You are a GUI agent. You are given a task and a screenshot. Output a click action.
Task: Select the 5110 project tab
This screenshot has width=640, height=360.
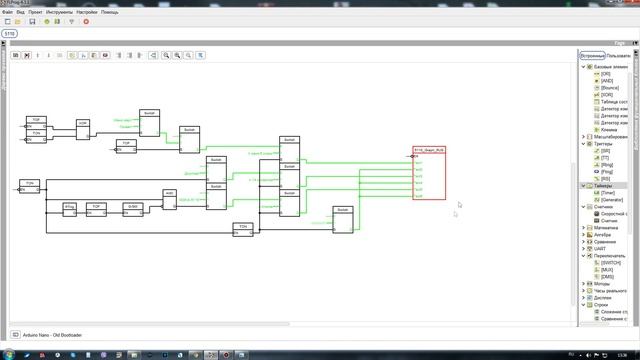tap(9, 33)
